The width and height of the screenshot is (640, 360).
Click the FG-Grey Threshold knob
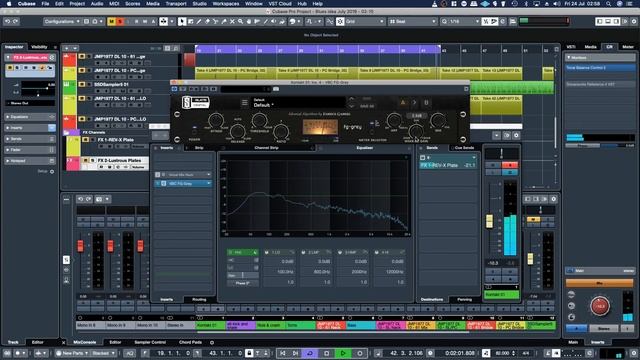(259, 120)
